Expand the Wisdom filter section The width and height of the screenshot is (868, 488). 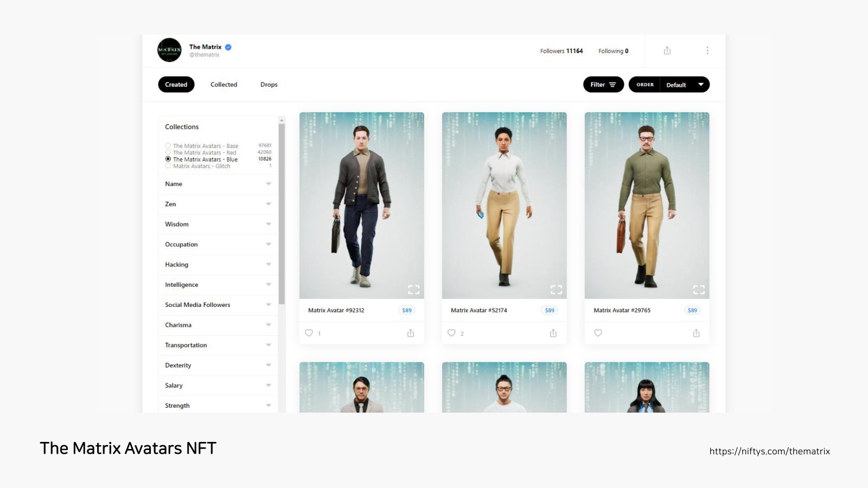click(218, 224)
